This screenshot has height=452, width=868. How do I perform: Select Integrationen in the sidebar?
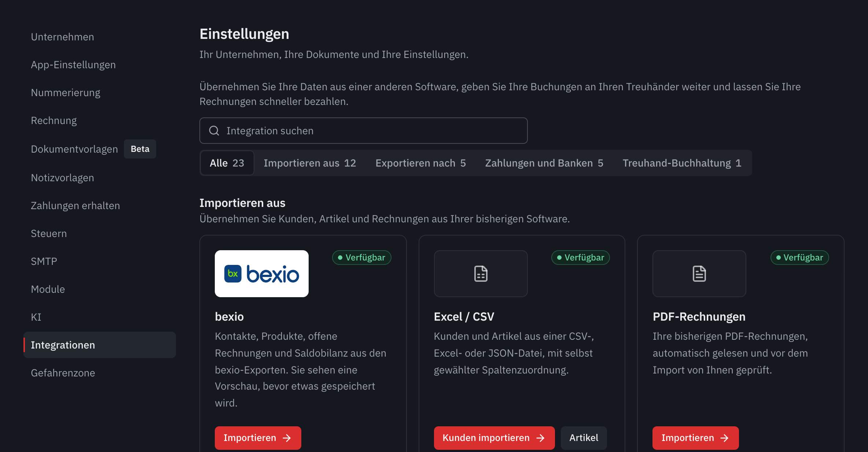100,345
